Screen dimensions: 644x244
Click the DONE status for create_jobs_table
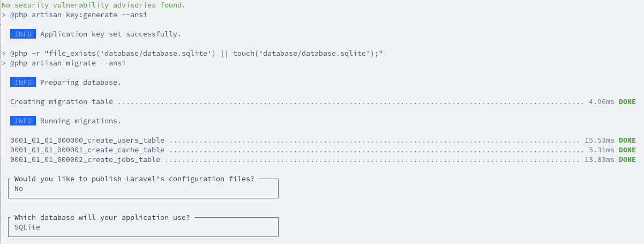tap(627, 160)
